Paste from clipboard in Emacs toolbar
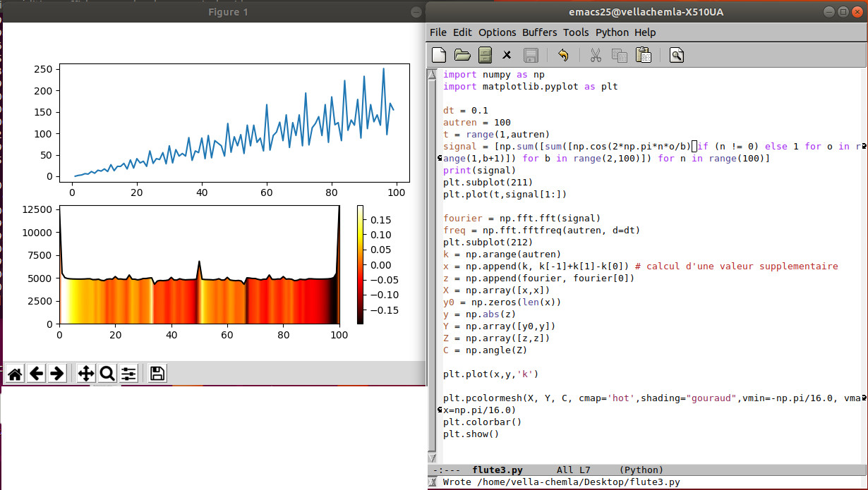The height and width of the screenshot is (490, 868). tap(643, 55)
